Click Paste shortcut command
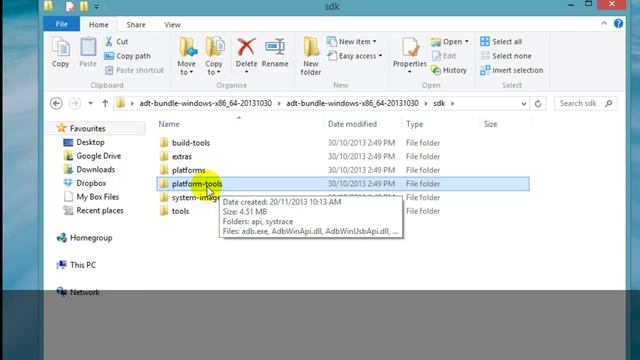The image size is (640, 360). point(134,70)
